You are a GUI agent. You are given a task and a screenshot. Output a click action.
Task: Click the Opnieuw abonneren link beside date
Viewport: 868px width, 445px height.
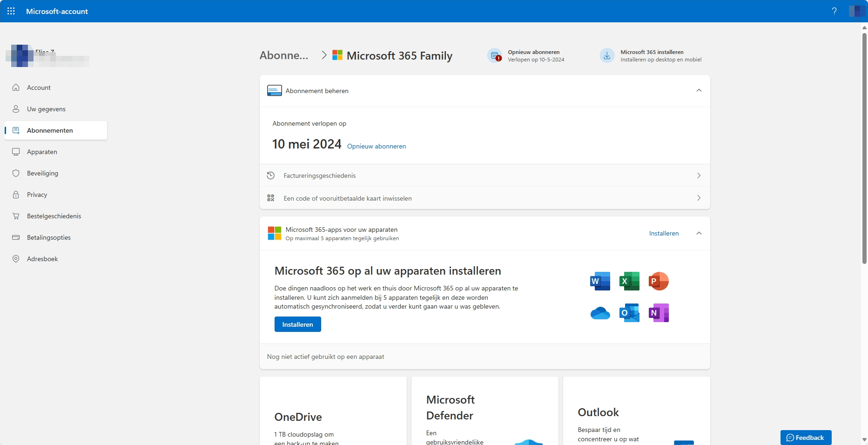(x=377, y=146)
